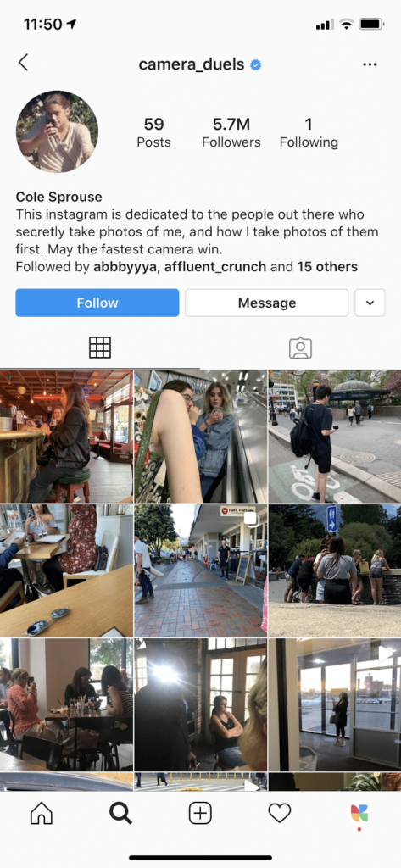
Task: Tap the blue Follow button
Action: click(x=97, y=303)
